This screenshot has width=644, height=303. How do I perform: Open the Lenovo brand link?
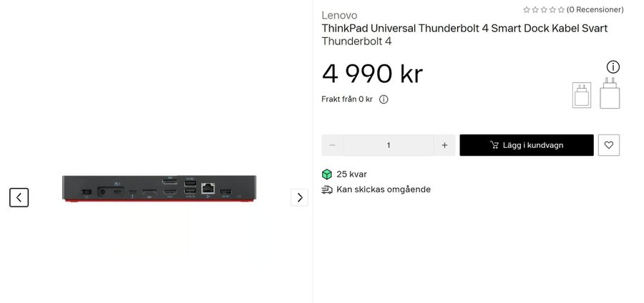click(x=339, y=15)
